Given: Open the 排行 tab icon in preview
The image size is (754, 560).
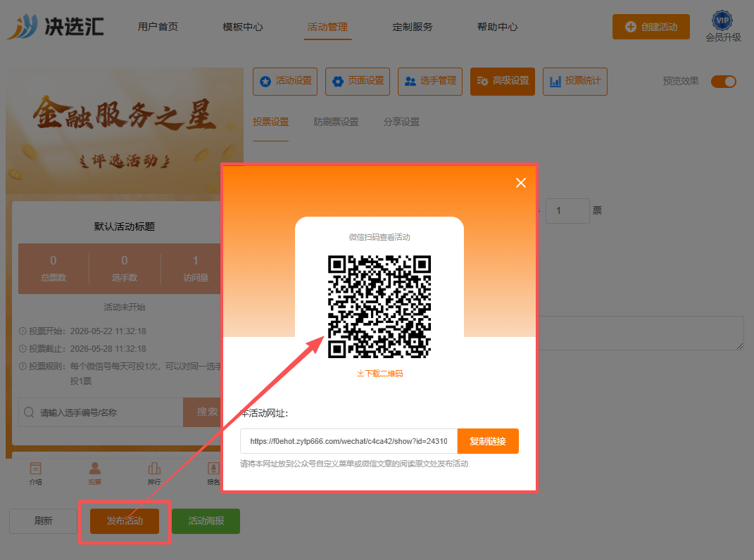Looking at the screenshot, I should tap(154, 473).
